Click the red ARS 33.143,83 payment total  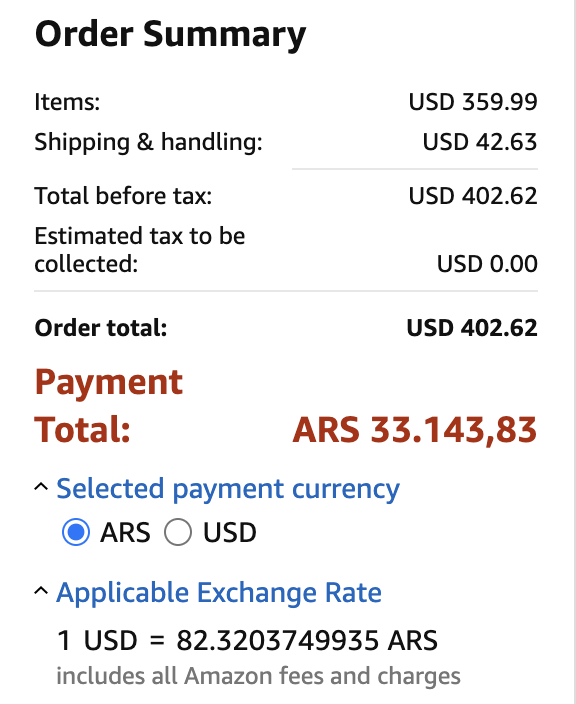pyautogui.click(x=414, y=430)
